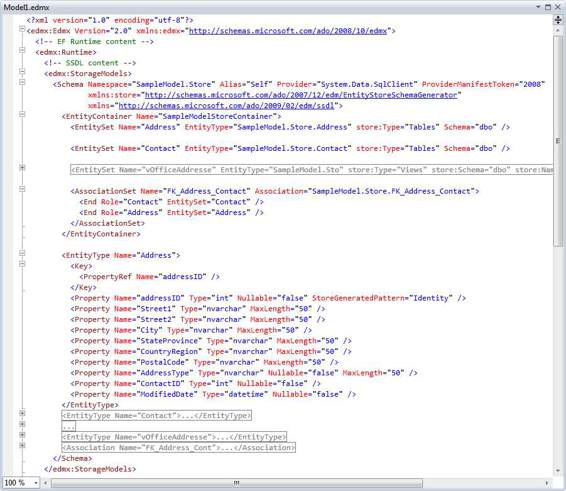
Task: Expand the collapsed Association FK_Address_Cont block
Action: (22, 446)
